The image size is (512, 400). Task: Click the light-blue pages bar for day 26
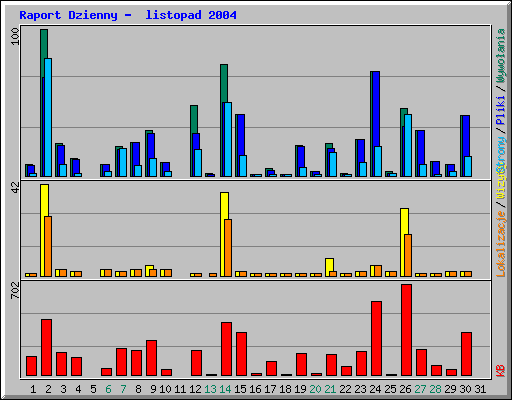(x=408, y=145)
